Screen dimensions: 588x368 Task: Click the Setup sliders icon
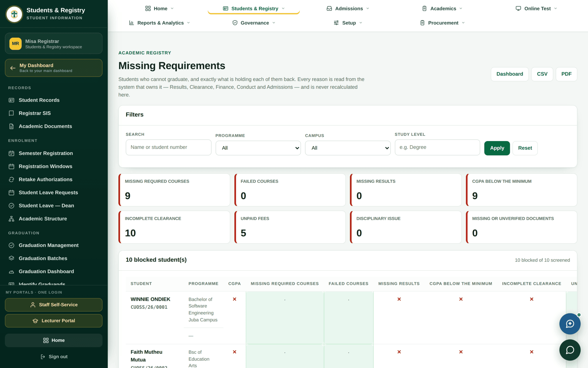(x=336, y=23)
